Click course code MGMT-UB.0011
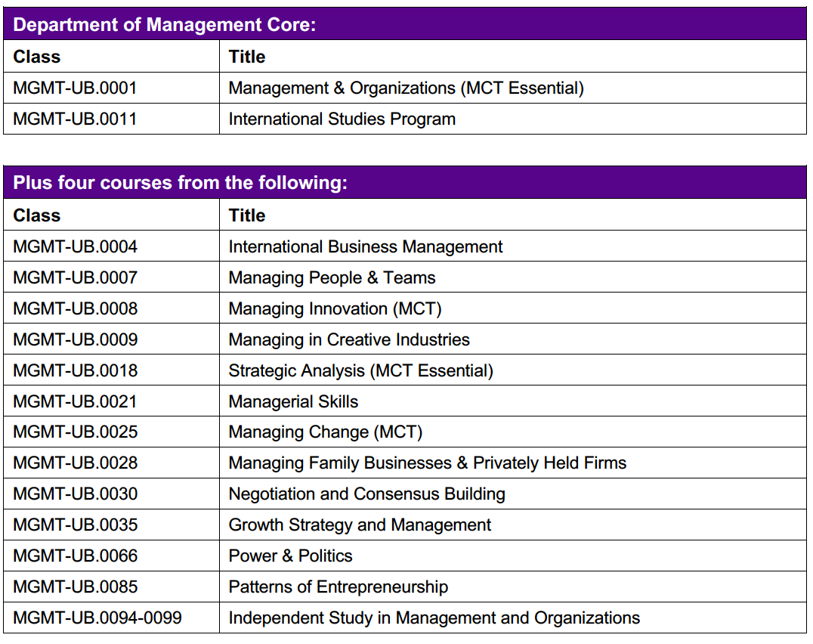Image resolution: width=813 pixels, height=644 pixels. click(75, 119)
